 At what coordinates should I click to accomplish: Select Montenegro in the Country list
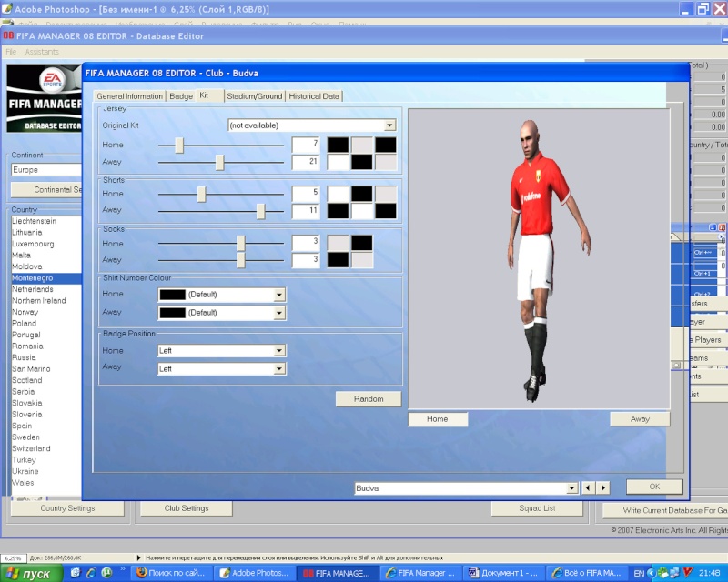[46, 278]
